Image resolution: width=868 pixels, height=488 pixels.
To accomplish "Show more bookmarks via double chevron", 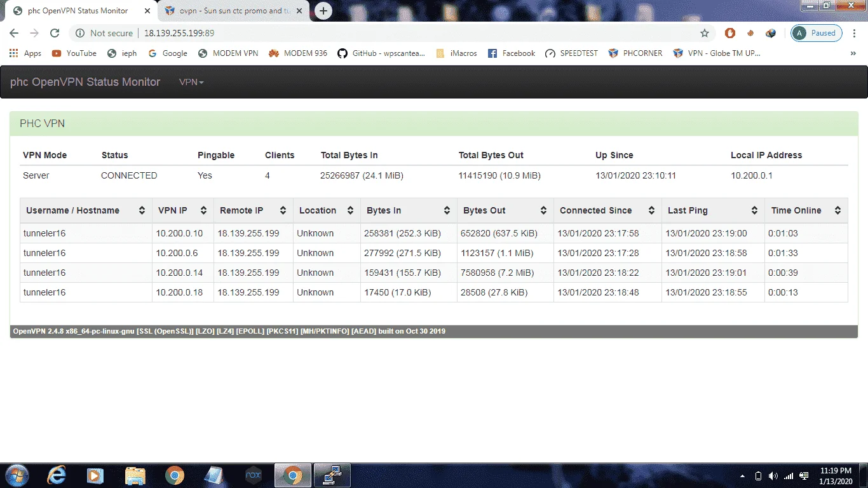I will tap(853, 53).
